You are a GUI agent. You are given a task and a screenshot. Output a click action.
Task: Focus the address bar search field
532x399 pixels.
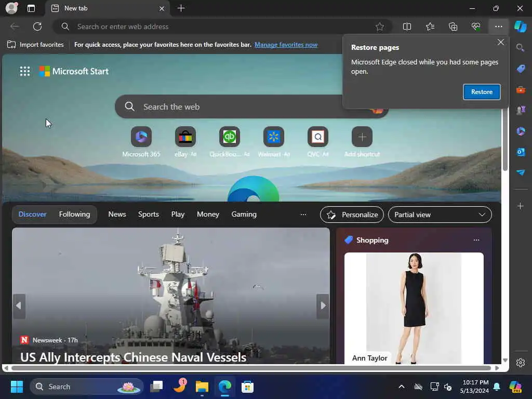[222, 26]
